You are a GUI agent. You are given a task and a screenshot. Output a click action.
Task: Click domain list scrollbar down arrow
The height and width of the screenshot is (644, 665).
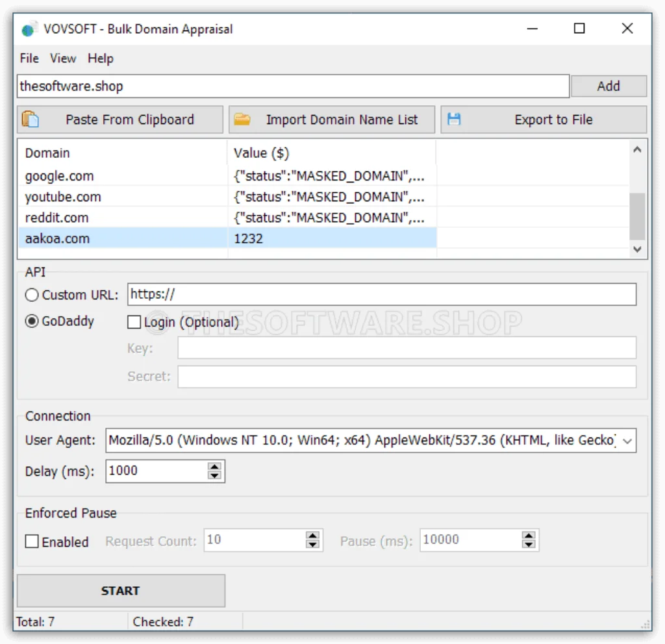click(x=637, y=249)
